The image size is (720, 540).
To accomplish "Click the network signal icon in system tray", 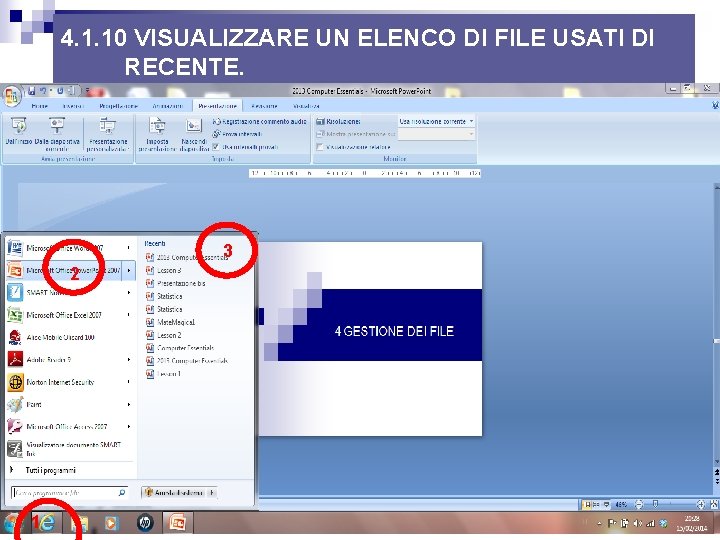I will click(650, 523).
